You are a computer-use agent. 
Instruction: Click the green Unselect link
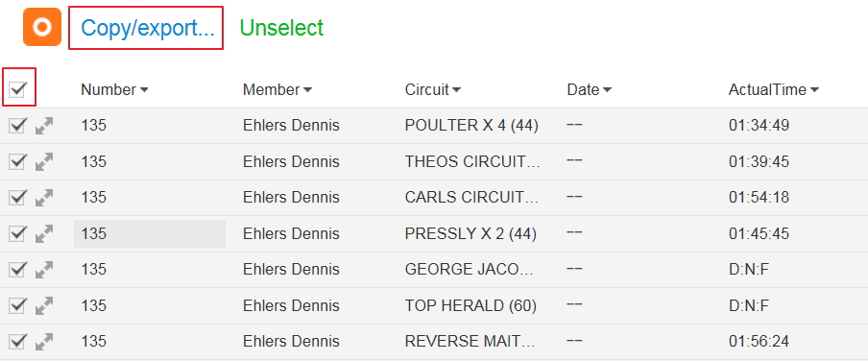pyautogui.click(x=281, y=28)
